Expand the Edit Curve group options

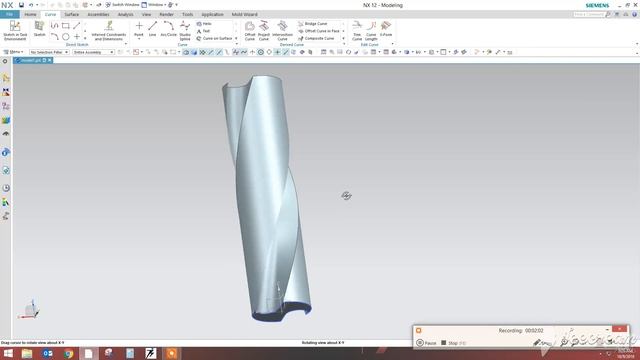pos(393,44)
